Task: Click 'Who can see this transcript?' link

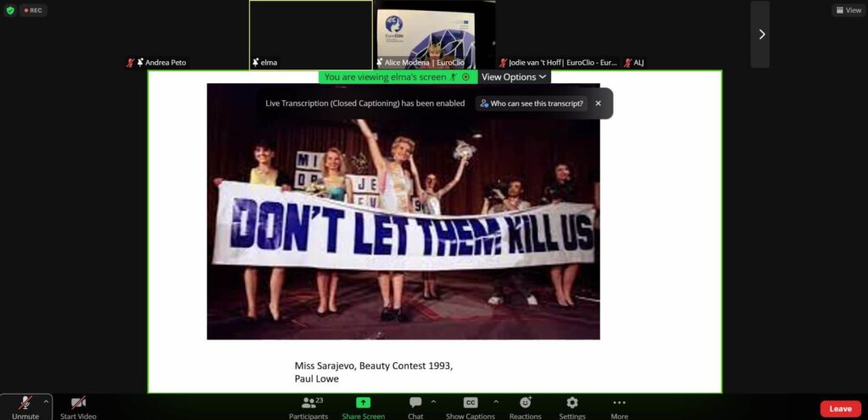Action: [531, 104]
